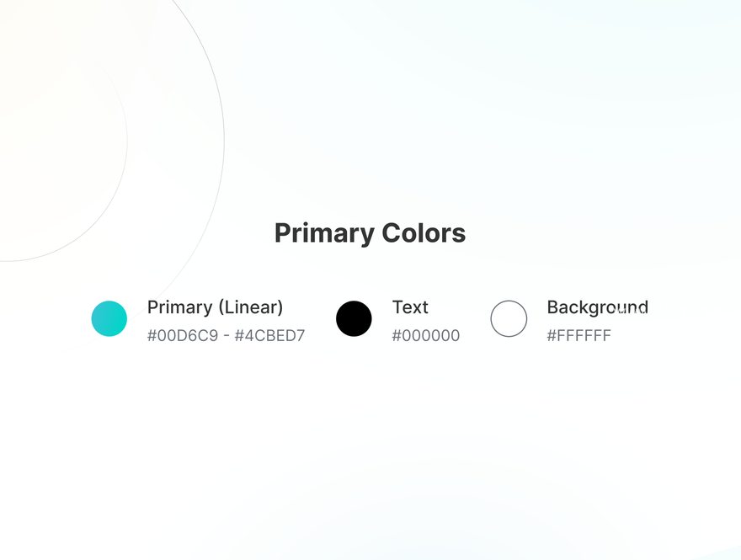Click the #000000 hex value
The height and width of the screenshot is (560, 741).
coord(426,335)
